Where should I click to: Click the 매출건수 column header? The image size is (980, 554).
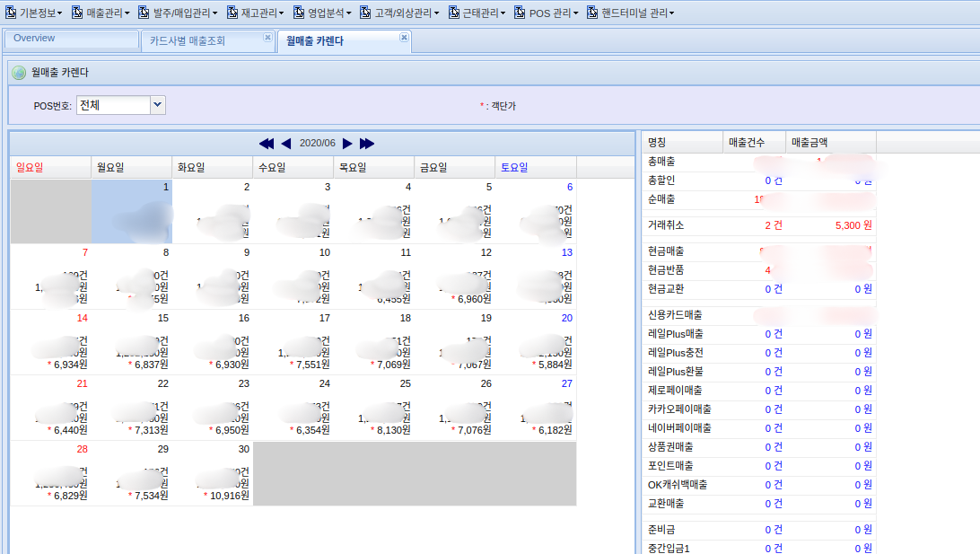coord(755,143)
